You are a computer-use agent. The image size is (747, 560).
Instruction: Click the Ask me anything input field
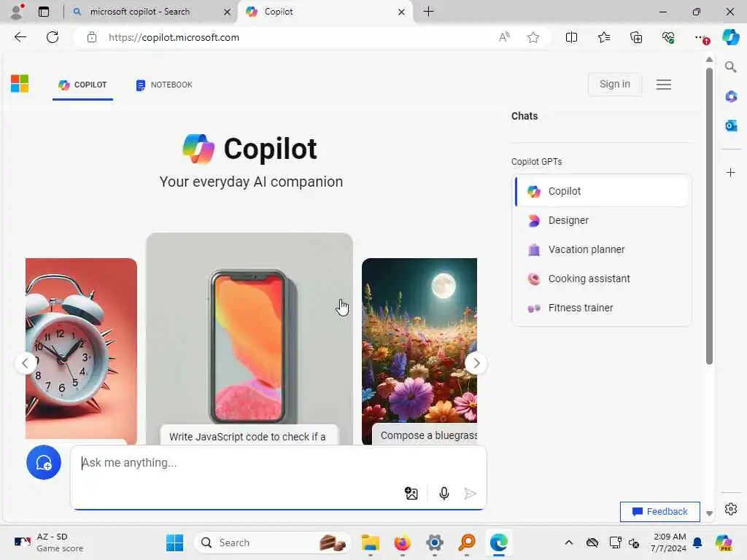[x=279, y=463]
